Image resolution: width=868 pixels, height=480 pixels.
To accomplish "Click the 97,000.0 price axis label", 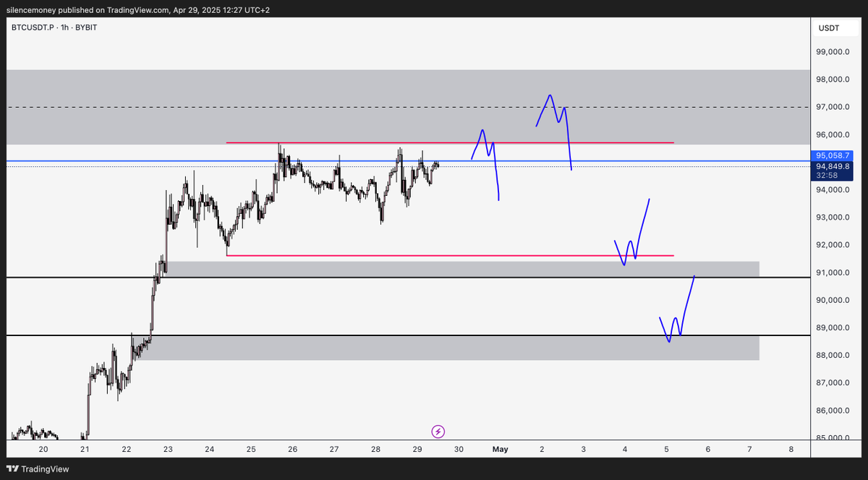I will [833, 107].
